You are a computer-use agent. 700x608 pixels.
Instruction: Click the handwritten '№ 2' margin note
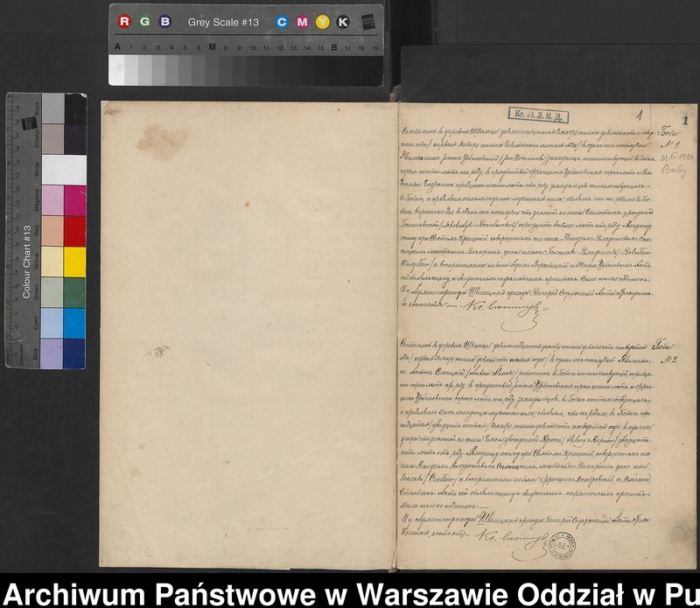[x=668, y=360]
